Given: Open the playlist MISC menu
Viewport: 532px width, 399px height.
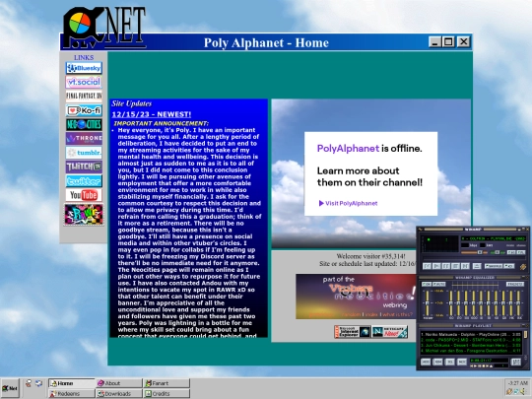Looking at the screenshot, I should pos(462,362).
